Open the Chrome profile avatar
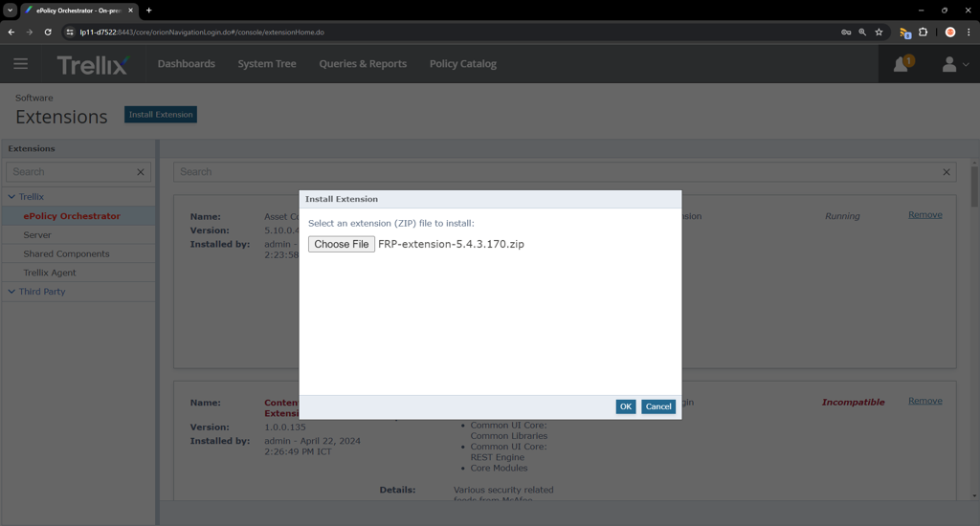This screenshot has width=980, height=526. (x=950, y=32)
